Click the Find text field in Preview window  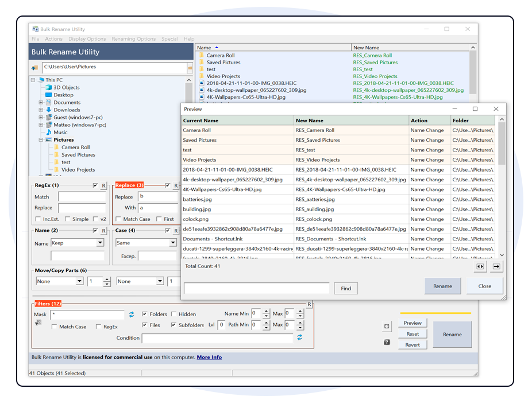(256, 289)
